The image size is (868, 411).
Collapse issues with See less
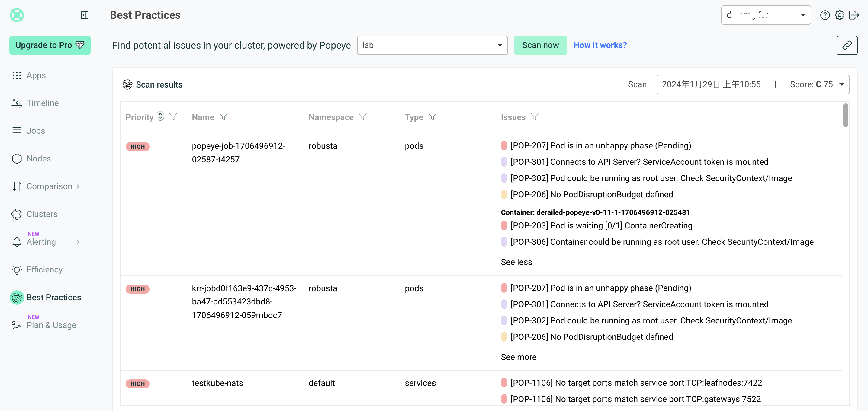pos(516,262)
